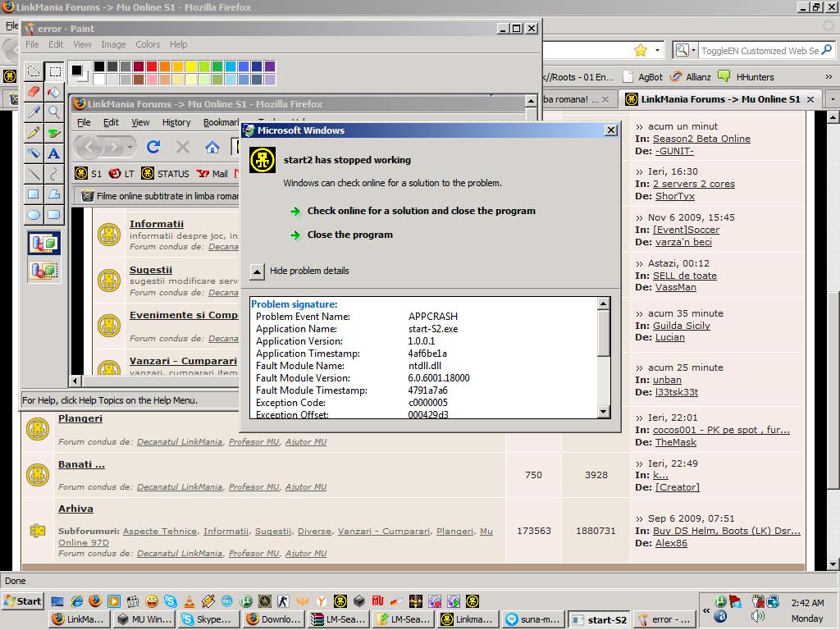
Task: Open the list-all-tabs dropdown in Firefox
Action: (x=832, y=99)
